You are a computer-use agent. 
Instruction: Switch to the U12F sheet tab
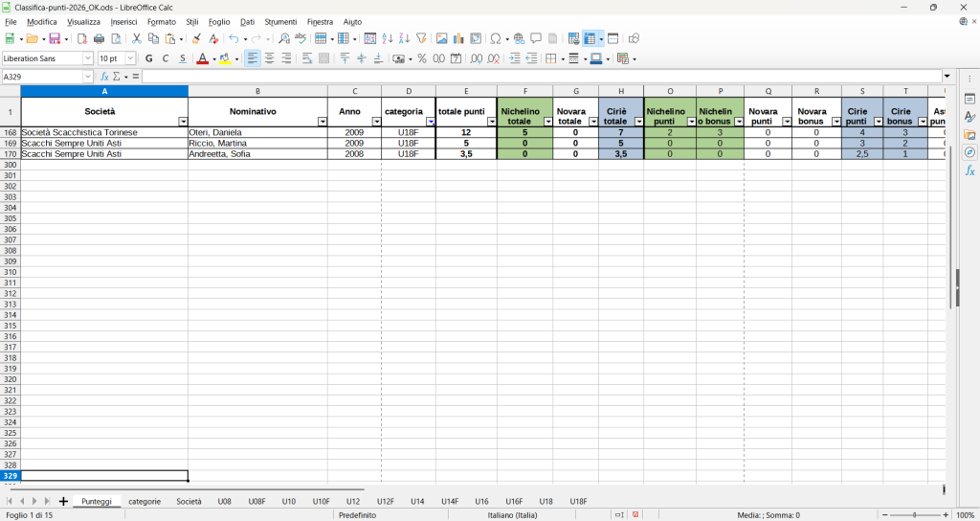385,501
